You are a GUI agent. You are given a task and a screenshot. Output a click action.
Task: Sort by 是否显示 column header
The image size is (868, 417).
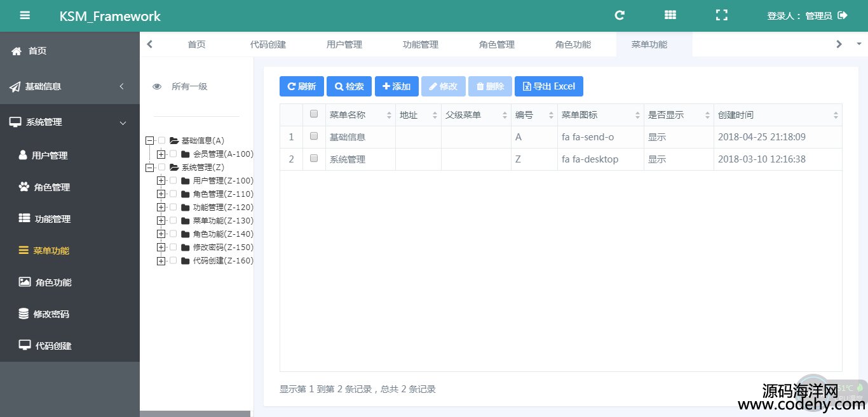click(x=679, y=115)
